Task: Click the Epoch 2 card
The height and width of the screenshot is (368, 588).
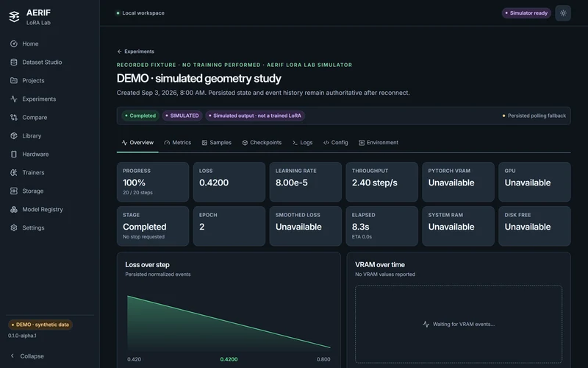Action: coord(229,226)
